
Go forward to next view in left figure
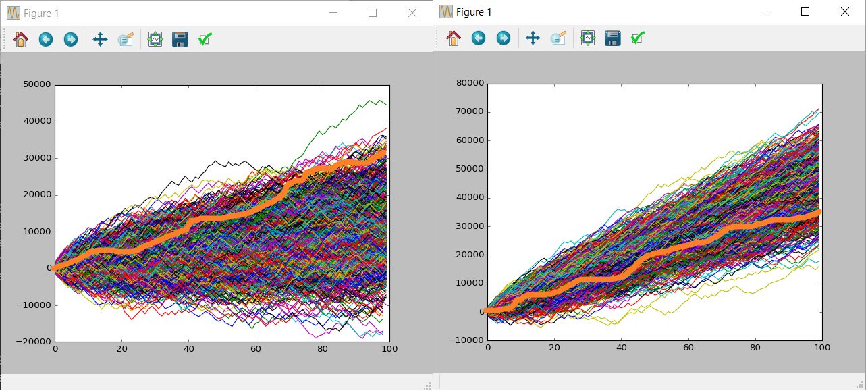click(70, 39)
